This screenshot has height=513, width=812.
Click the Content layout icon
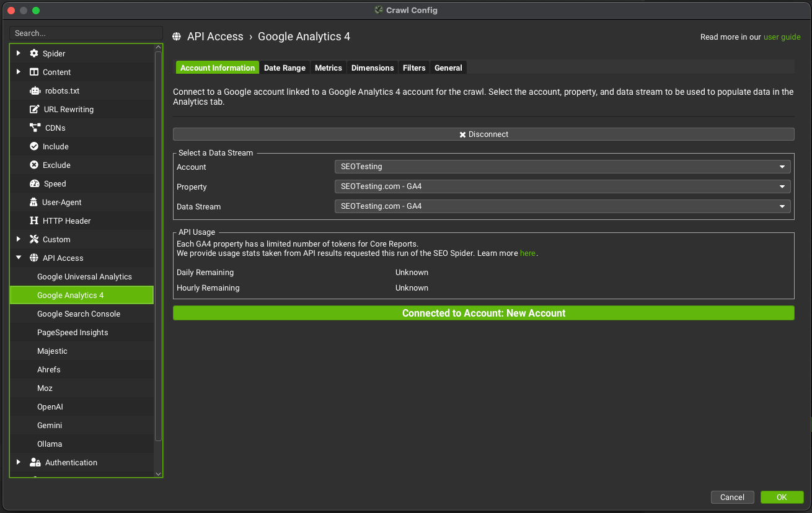click(x=34, y=72)
